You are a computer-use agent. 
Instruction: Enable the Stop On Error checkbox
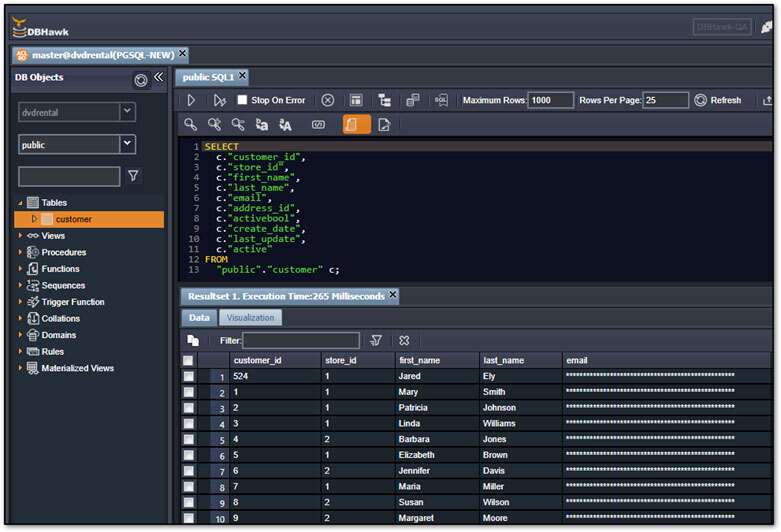point(242,100)
